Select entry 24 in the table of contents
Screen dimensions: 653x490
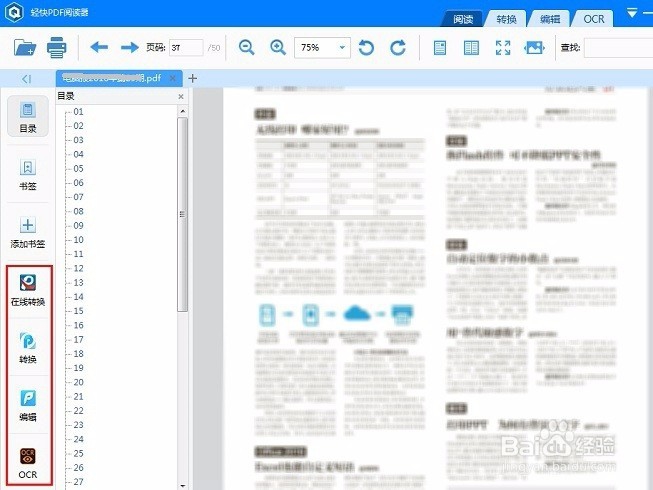pos(78,439)
